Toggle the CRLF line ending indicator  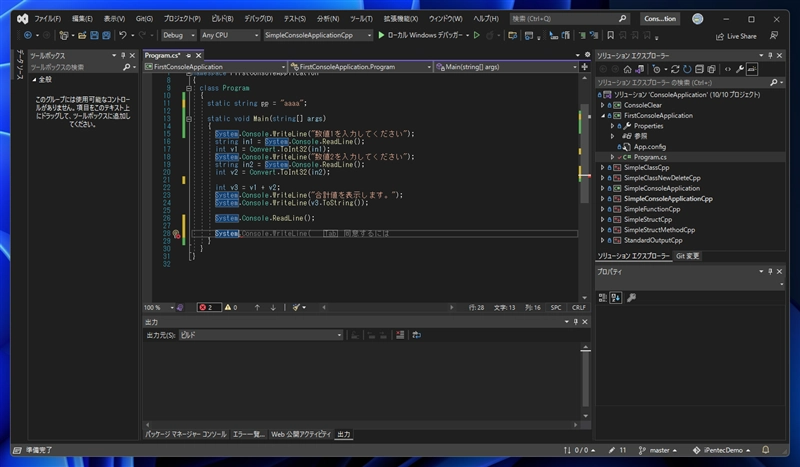(578, 307)
